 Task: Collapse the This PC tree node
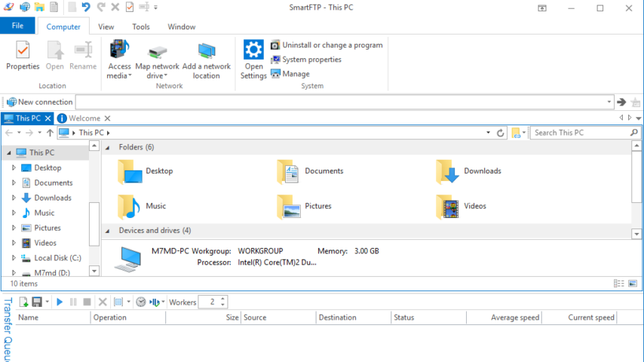8,153
